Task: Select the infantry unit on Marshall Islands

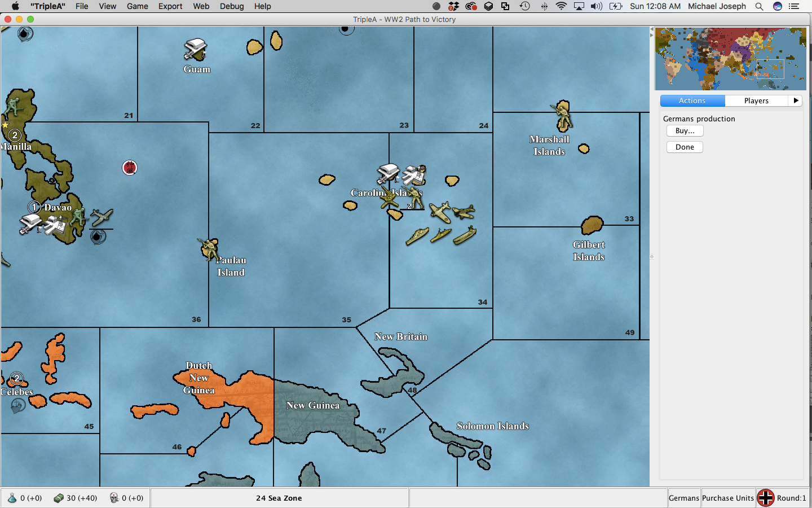Action: coord(562,115)
